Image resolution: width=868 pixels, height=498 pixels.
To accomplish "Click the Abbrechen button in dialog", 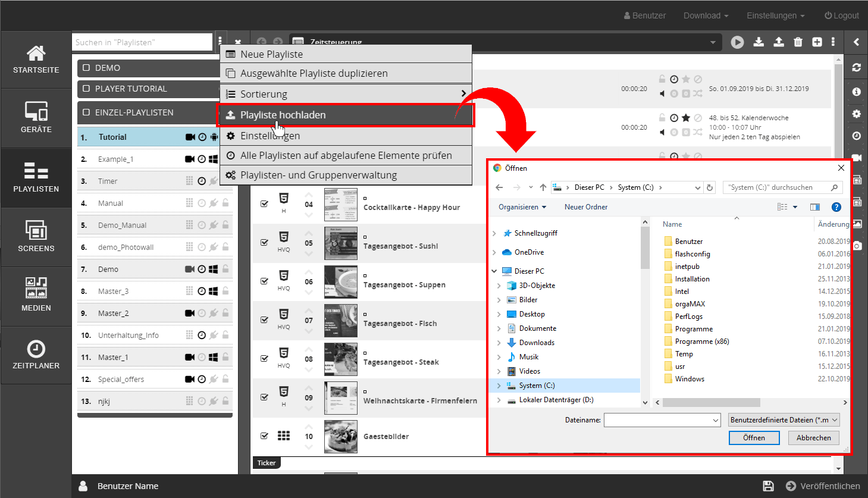I will click(813, 438).
